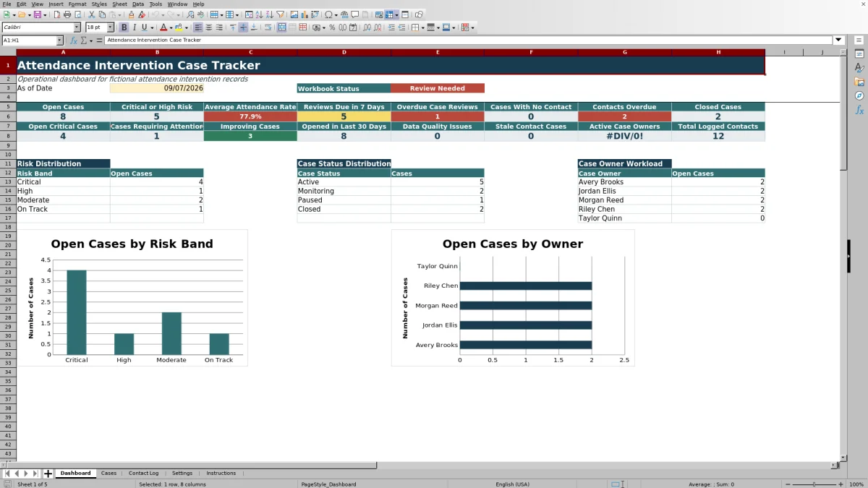Viewport: 868px width, 488px height.
Task: Click the As of Date value 09/07/2026
Action: coord(157,88)
